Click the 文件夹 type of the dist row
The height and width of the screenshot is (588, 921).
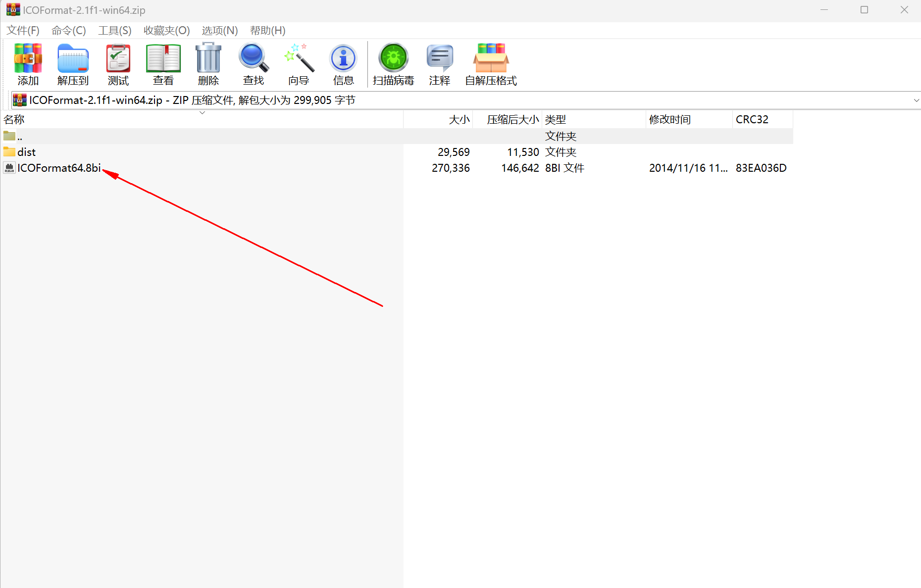pos(561,152)
